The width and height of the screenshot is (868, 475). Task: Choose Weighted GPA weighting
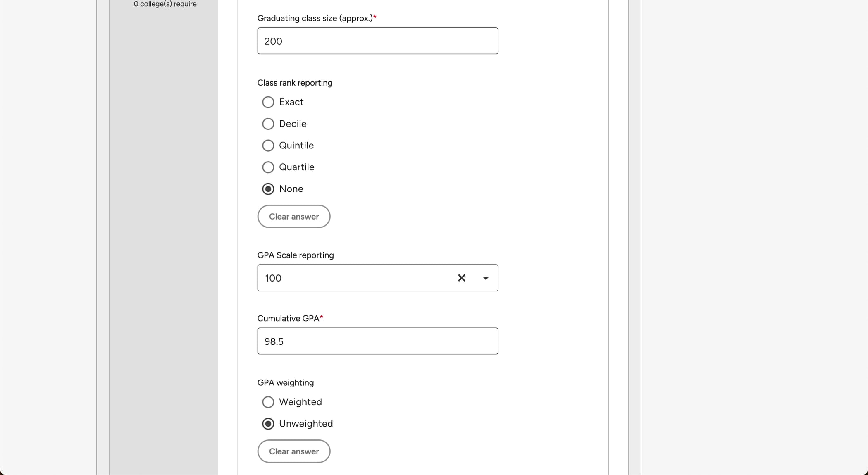(268, 402)
